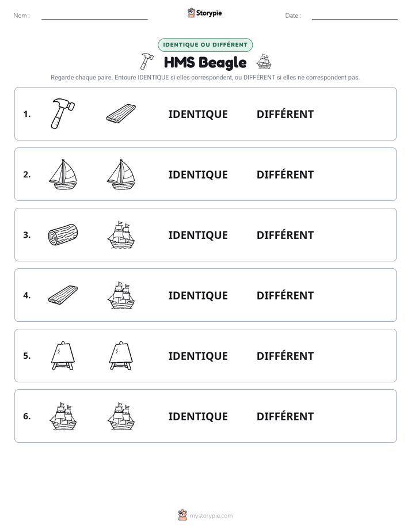Choose DIFFÉRENT for pair 4
Image resolution: width=411 pixels, height=532 pixels.
(x=285, y=295)
